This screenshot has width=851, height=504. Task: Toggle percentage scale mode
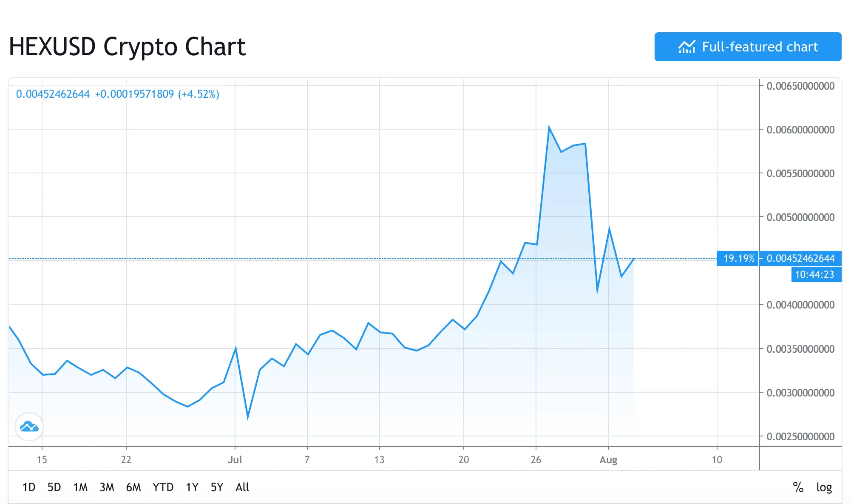point(798,487)
